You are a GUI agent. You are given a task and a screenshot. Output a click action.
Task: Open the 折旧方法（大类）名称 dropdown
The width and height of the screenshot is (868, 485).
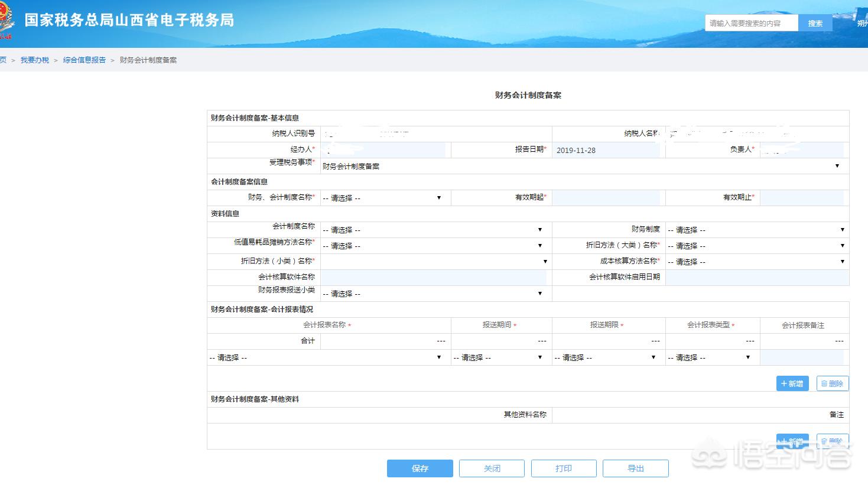842,245
